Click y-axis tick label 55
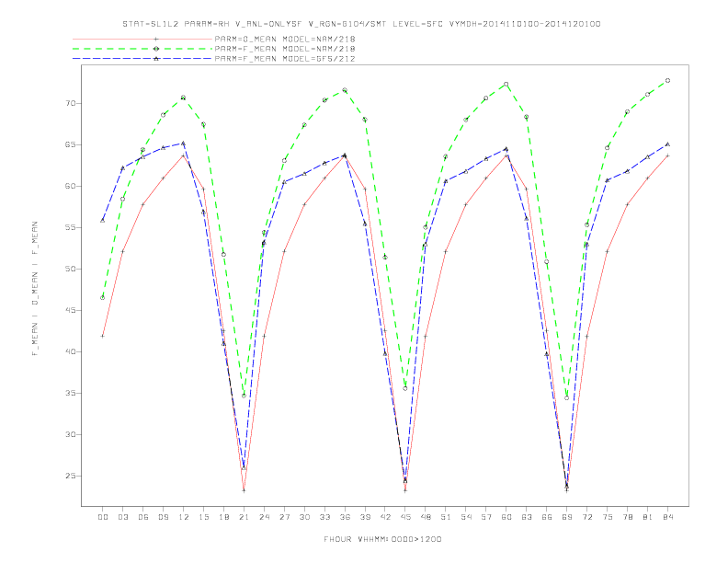Viewport: 728px width, 563px height. click(x=71, y=227)
